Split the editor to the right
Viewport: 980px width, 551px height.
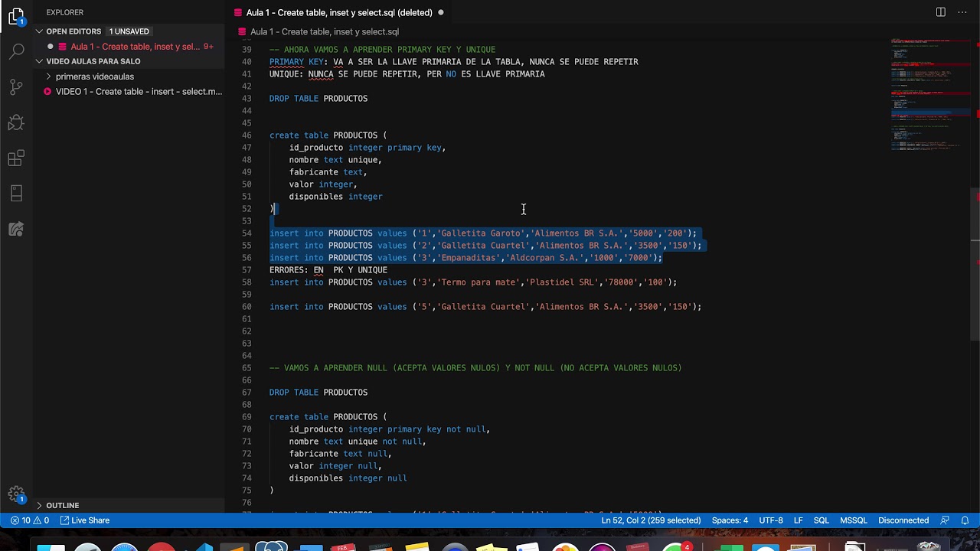tap(941, 12)
